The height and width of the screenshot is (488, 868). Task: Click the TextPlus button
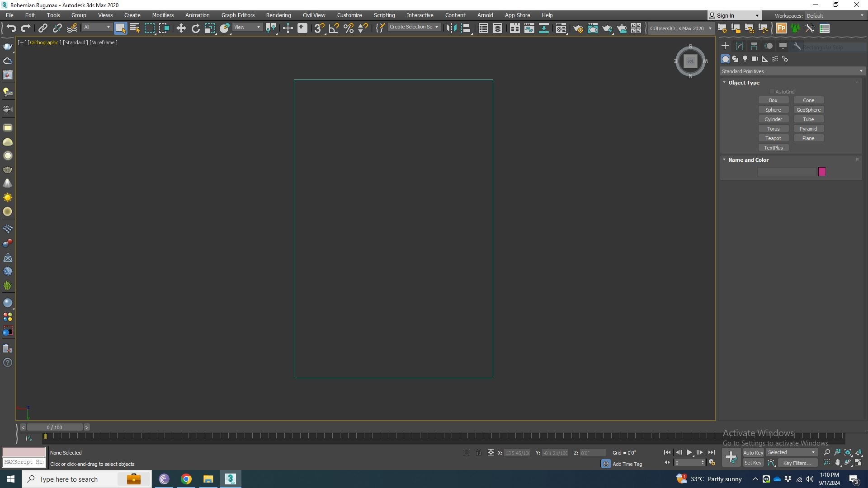point(773,148)
